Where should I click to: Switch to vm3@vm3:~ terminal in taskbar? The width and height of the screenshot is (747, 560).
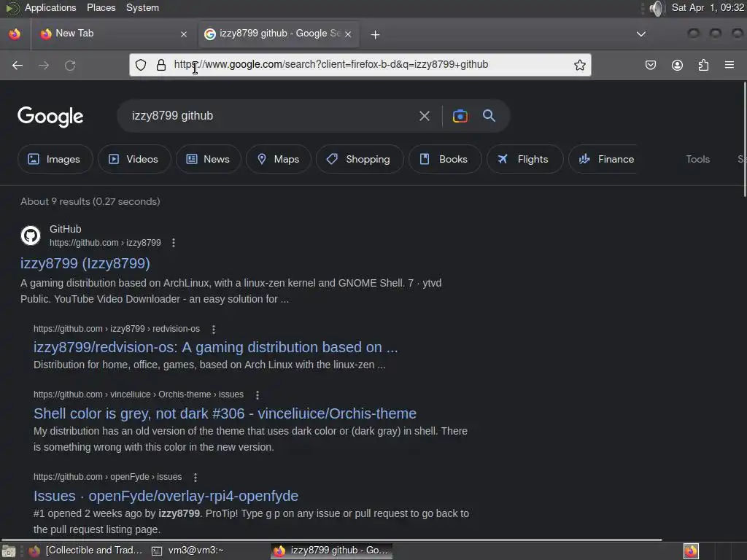point(188,551)
